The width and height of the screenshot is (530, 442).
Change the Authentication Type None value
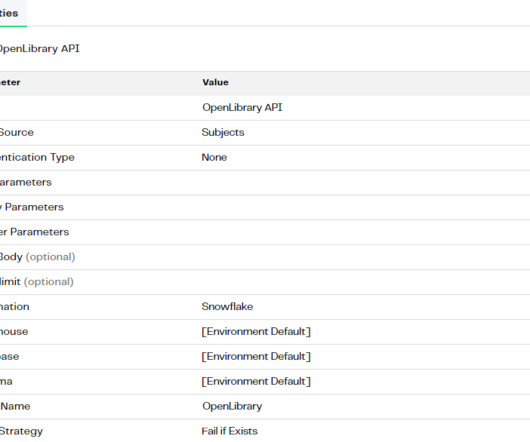click(x=214, y=157)
